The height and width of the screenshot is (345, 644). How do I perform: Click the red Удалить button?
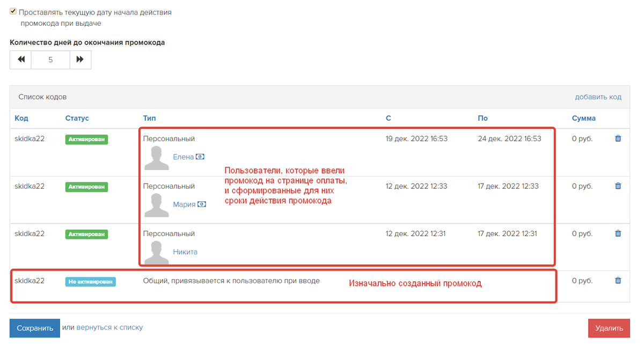coord(609,328)
